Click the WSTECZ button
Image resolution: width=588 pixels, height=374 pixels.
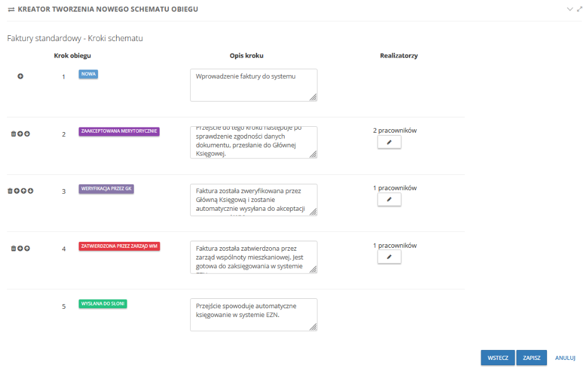click(498, 358)
